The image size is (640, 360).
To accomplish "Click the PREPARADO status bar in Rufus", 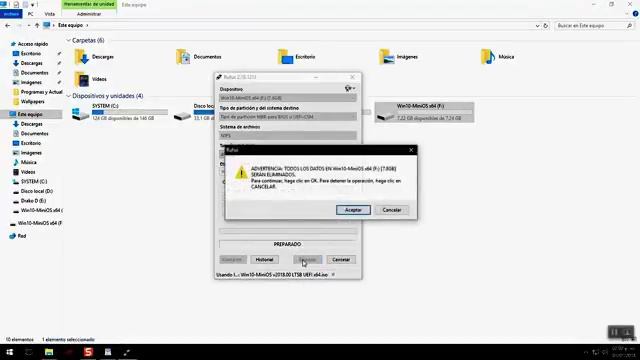I will tap(288, 244).
